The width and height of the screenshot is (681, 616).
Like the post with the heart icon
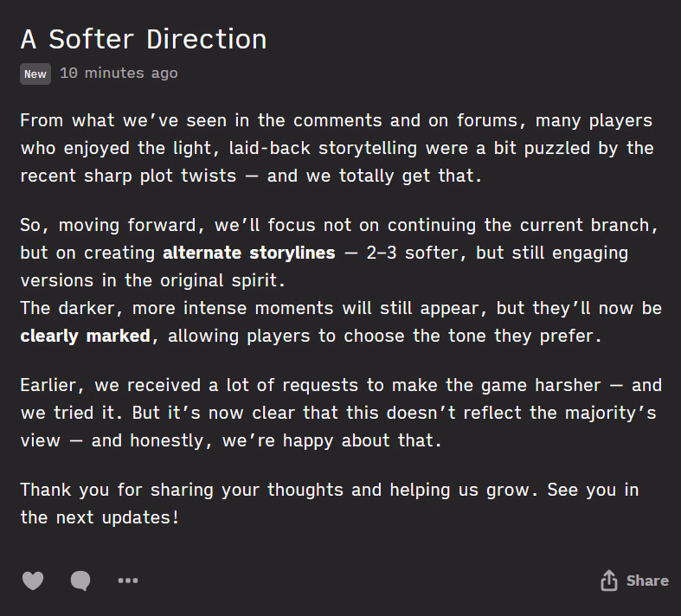33,581
